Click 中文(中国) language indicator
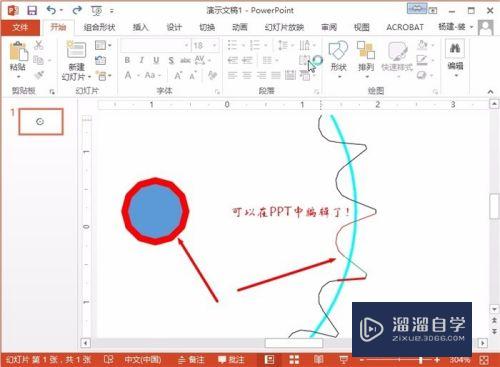This screenshot has width=500, height=367. 143,360
